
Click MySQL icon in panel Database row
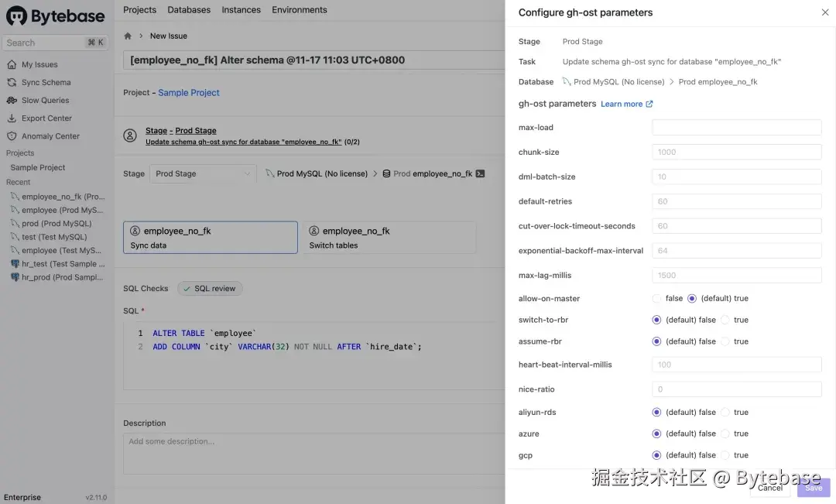pyautogui.click(x=566, y=81)
